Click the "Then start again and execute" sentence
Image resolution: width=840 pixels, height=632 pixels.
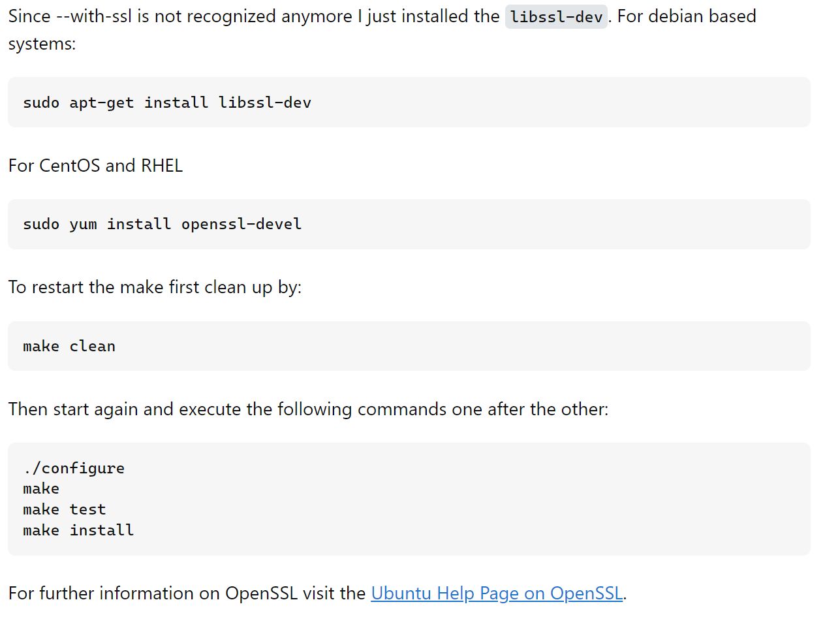point(307,409)
